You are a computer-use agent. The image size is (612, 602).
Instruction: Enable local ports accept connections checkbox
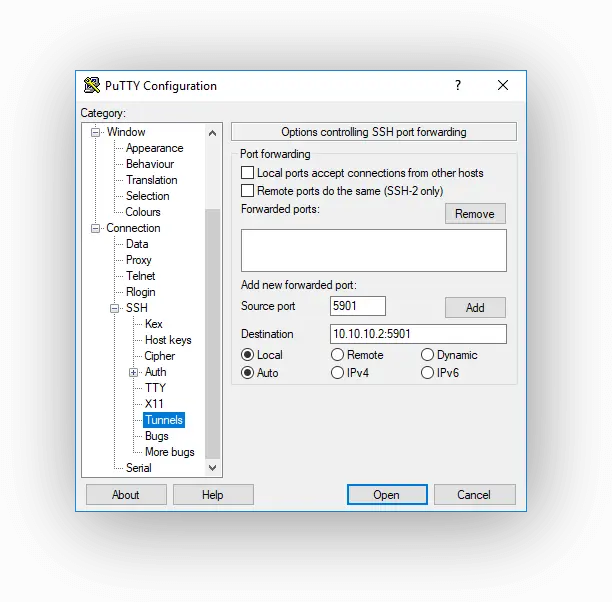[x=247, y=173]
